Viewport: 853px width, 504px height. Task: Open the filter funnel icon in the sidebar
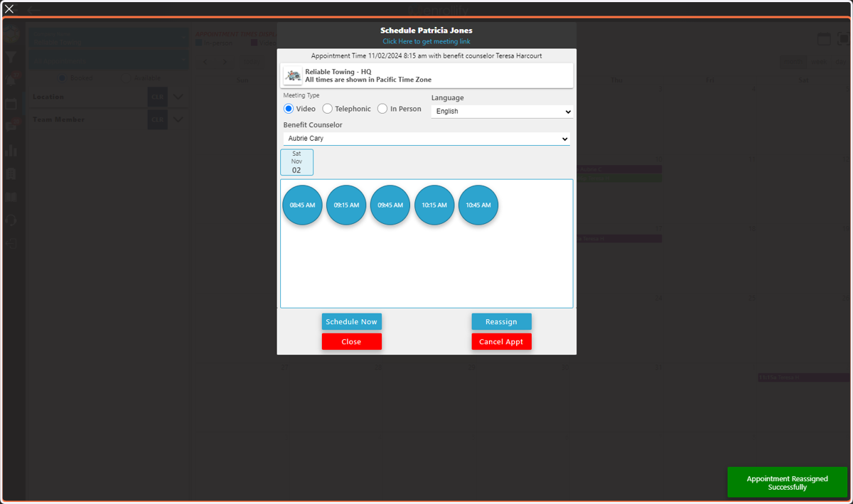[x=11, y=58]
